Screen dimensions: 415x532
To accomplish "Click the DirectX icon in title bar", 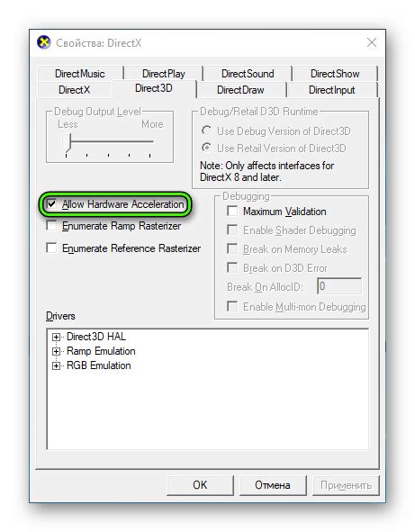I will [x=44, y=42].
